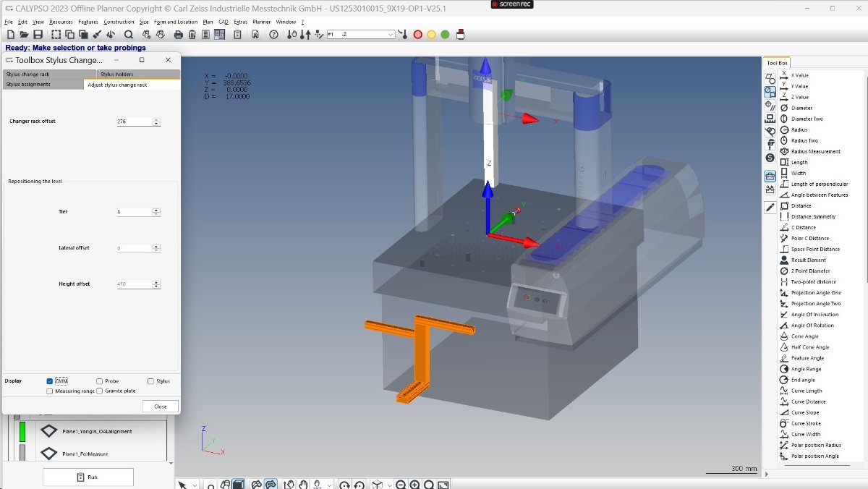This screenshot has height=489, width=868.
Task: Click the Lateral offset spinner arrows
Action: tap(156, 248)
